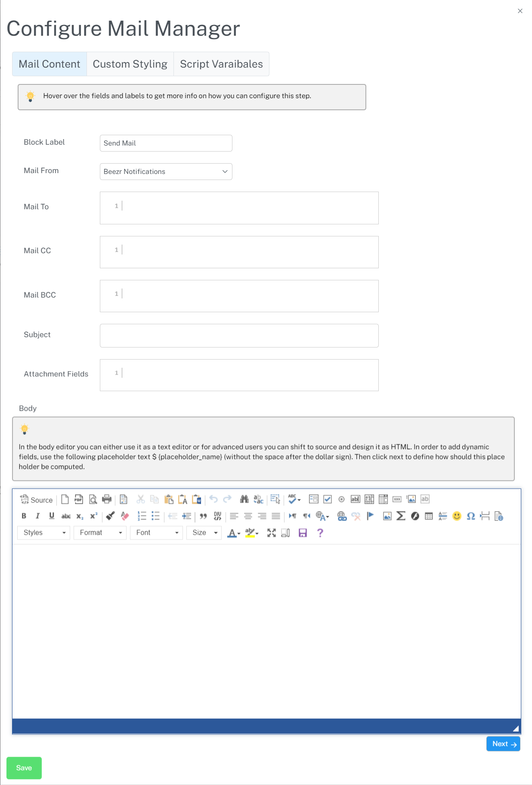Viewport: 532px width, 785px height.
Task: Insert a checkbox form element
Action: [328, 500]
